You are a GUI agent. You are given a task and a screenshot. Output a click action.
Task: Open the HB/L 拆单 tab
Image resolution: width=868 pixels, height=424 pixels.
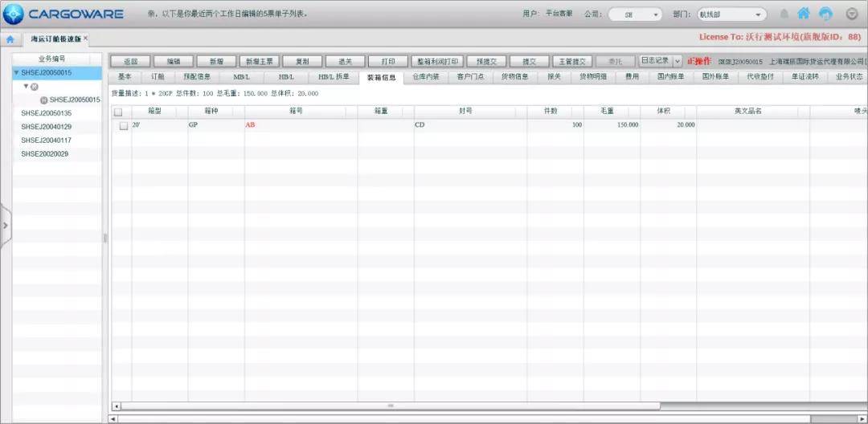pos(334,77)
